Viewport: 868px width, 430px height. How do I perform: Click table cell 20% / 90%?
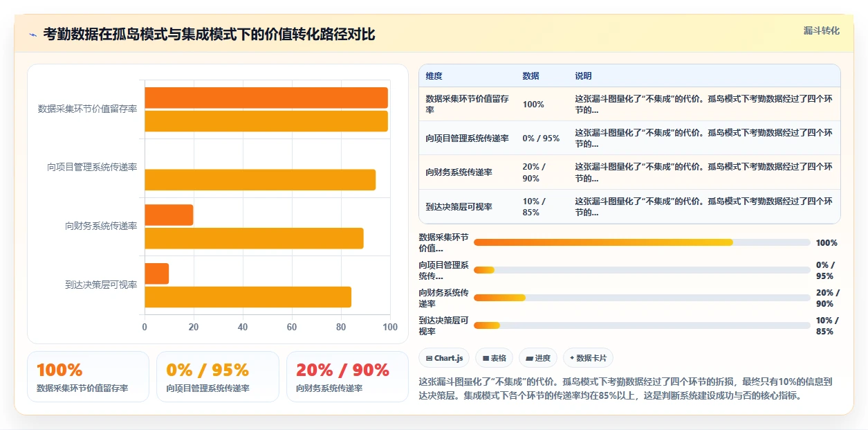point(535,172)
